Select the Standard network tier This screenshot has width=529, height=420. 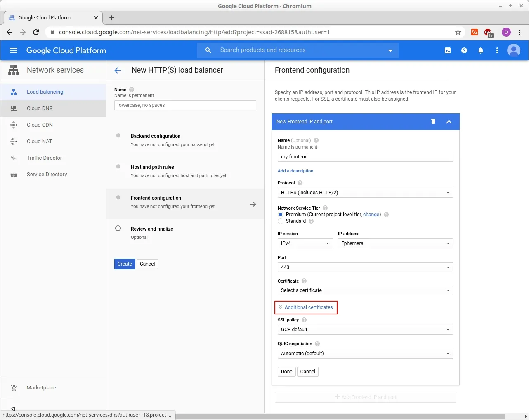pyautogui.click(x=281, y=221)
